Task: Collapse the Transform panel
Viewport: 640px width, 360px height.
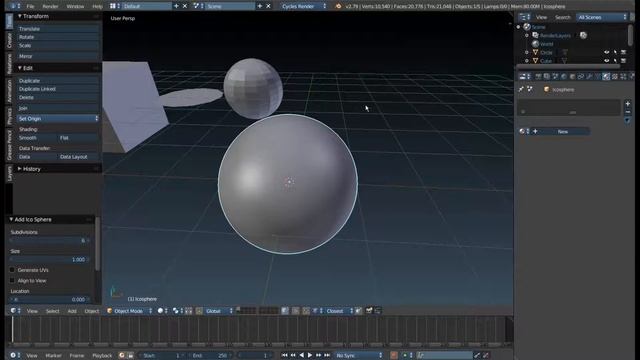Action: pyautogui.click(x=19, y=16)
